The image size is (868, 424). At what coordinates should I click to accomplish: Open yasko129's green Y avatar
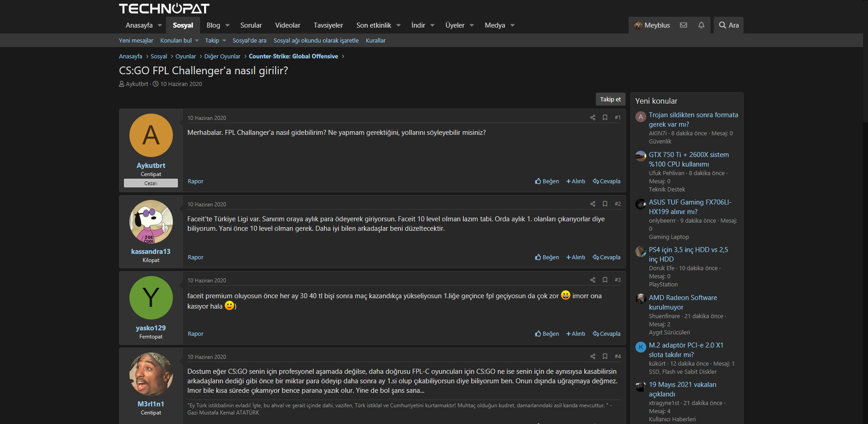click(151, 298)
